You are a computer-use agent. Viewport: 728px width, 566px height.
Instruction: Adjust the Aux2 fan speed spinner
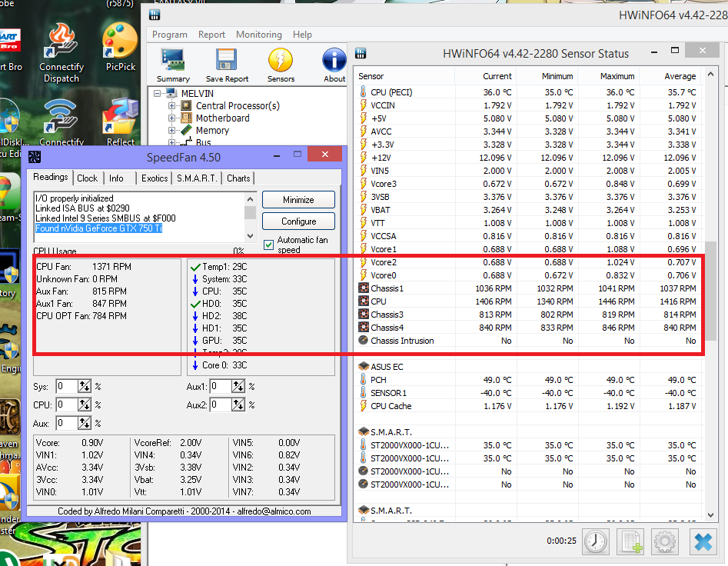coord(238,405)
